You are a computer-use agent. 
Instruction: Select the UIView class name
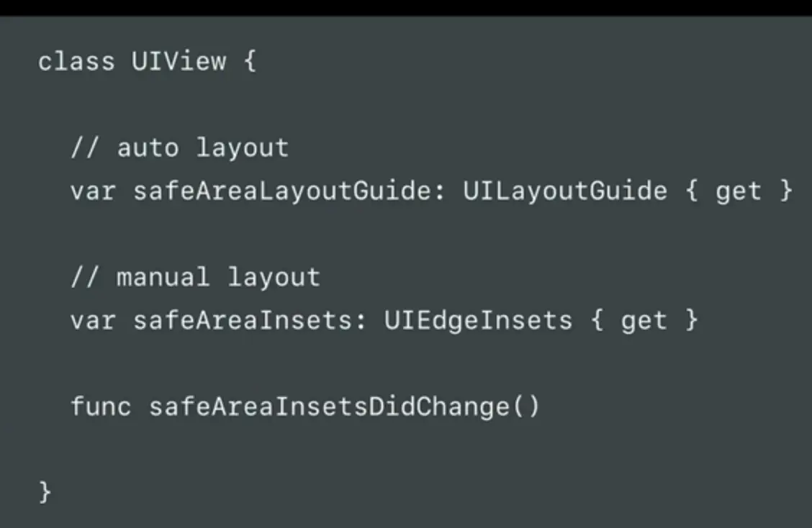tap(179, 61)
